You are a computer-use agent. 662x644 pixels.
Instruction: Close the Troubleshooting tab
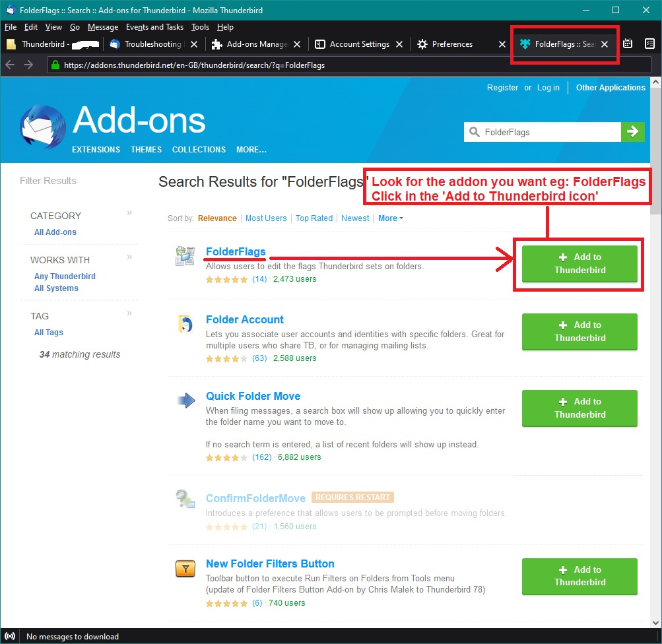194,44
